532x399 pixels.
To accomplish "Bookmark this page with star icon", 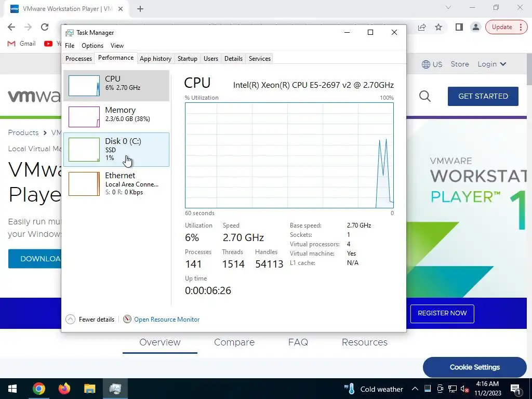I will 438,27.
